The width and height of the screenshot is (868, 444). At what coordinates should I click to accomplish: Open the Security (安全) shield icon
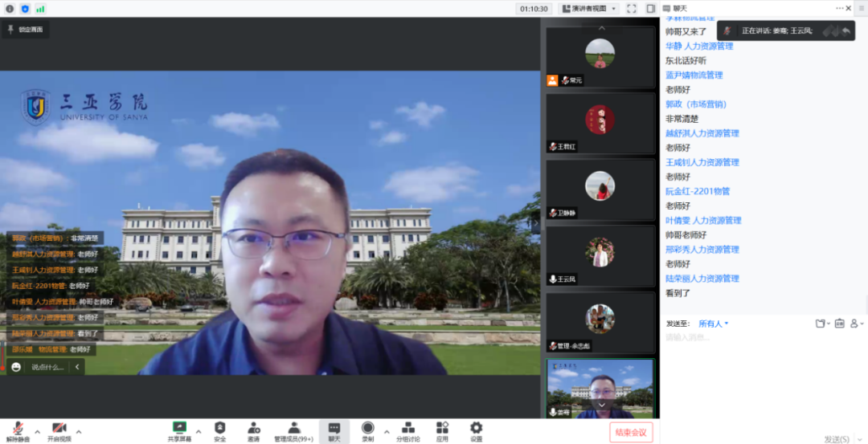(x=219, y=430)
